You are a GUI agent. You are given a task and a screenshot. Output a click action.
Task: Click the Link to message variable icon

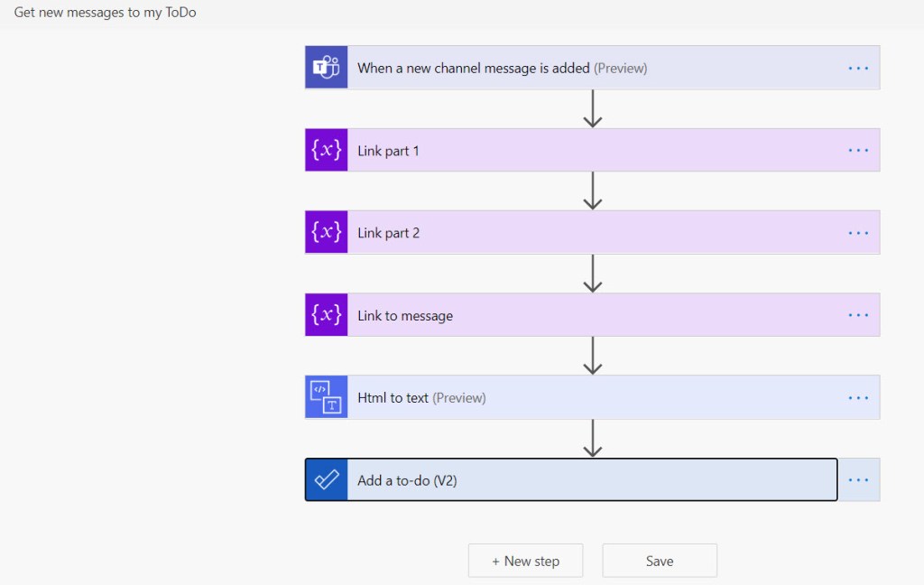tap(326, 315)
